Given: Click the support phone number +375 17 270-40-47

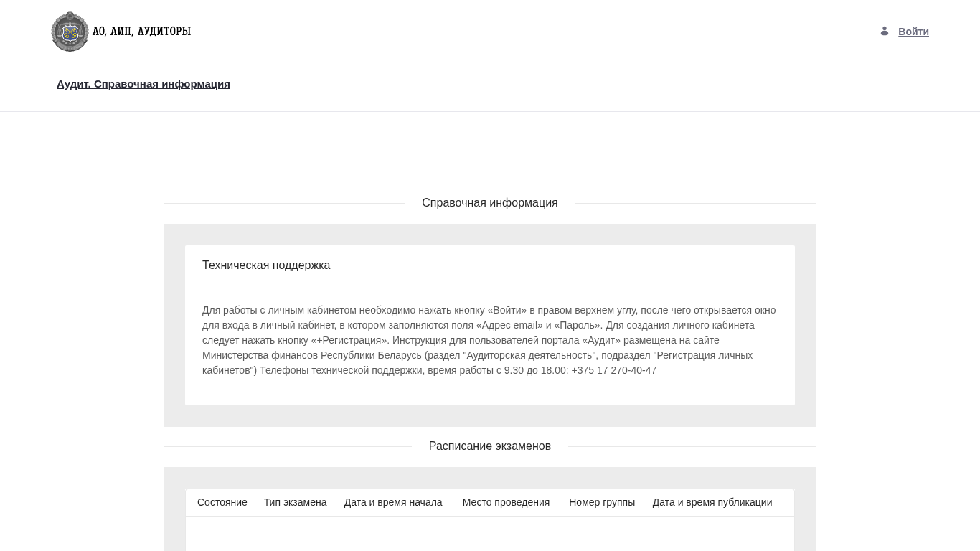Looking at the screenshot, I should point(614,370).
